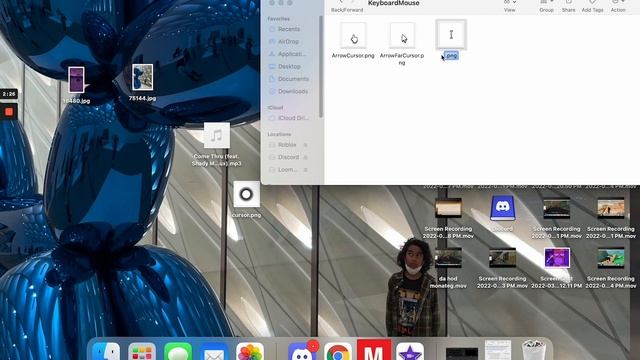Stop the screen recording red button
Viewport: 640px width, 360px height.
(9, 112)
